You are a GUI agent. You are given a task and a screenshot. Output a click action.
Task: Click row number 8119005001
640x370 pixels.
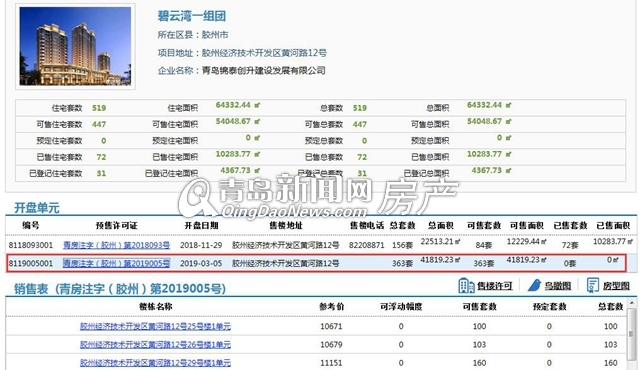(x=31, y=264)
